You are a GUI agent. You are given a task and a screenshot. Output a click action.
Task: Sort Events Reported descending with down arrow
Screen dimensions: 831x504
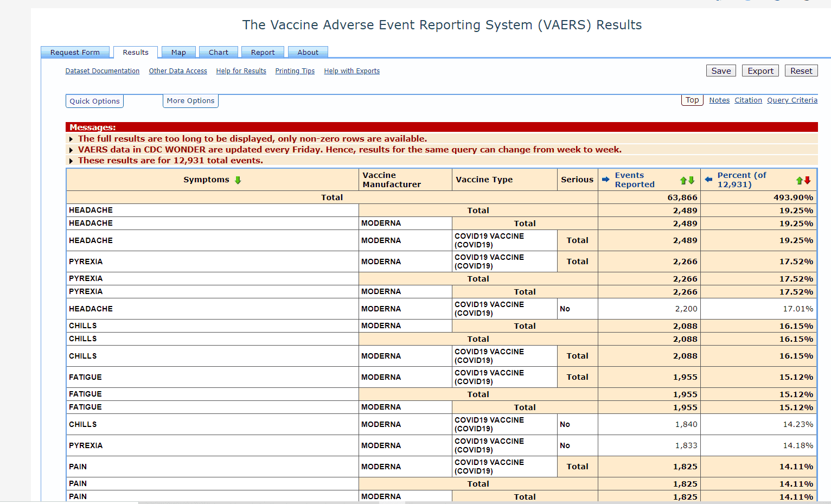pos(691,180)
